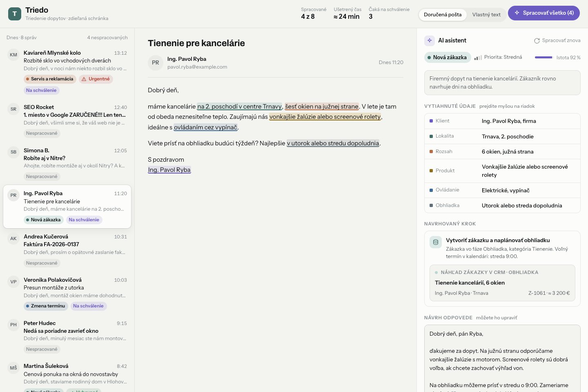Image resolution: width=588 pixels, height=392 pixels.
Task: Click the Rozsah extracted data row
Action: [x=502, y=151]
